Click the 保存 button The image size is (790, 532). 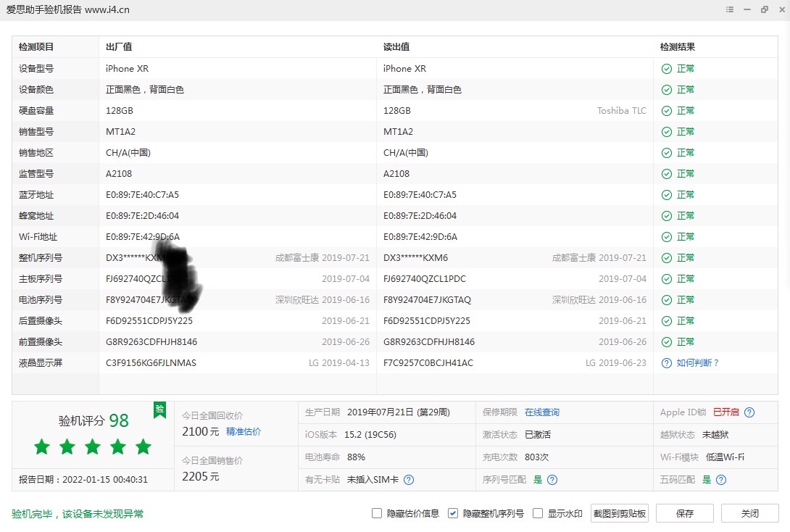pos(685,513)
